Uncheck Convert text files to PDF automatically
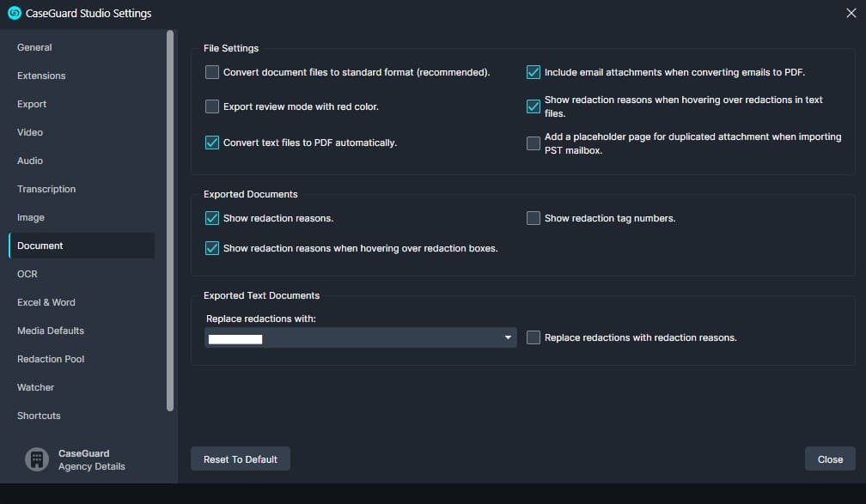The width and height of the screenshot is (866, 504). 212,143
